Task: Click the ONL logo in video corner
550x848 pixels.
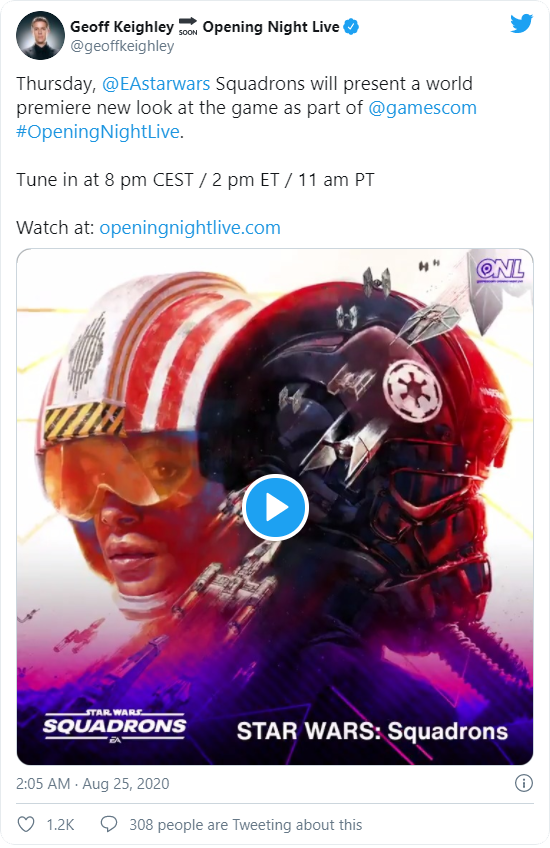Action: point(501,270)
